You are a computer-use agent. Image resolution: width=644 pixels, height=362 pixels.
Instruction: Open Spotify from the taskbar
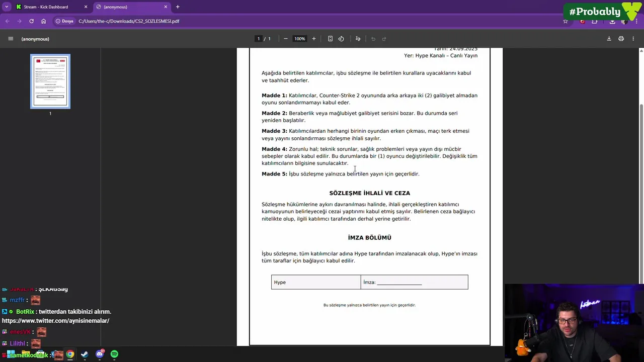click(114, 354)
